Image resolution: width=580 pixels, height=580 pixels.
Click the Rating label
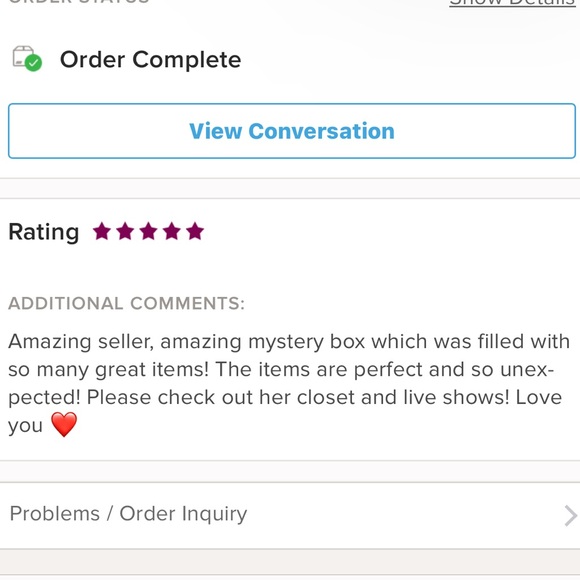(44, 233)
